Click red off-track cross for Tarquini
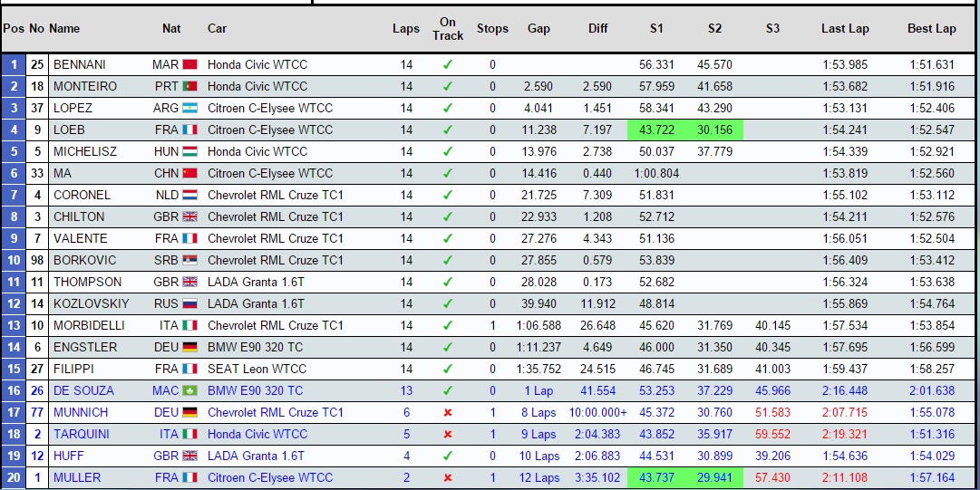This screenshot has width=980, height=490. (447, 435)
